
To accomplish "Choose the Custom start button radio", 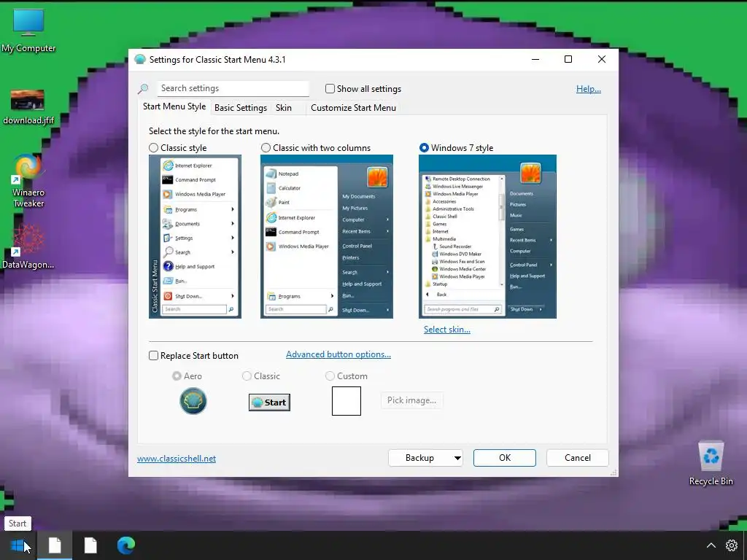I will tap(330, 376).
